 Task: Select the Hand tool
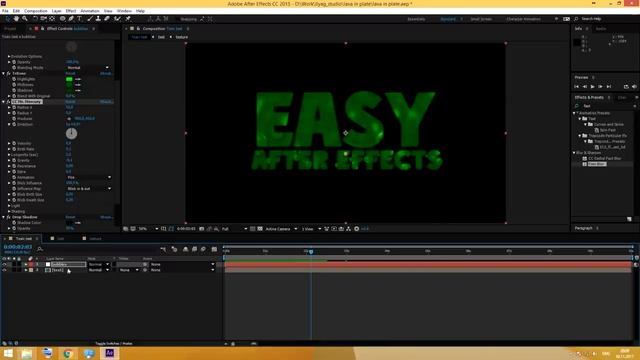pos(16,19)
